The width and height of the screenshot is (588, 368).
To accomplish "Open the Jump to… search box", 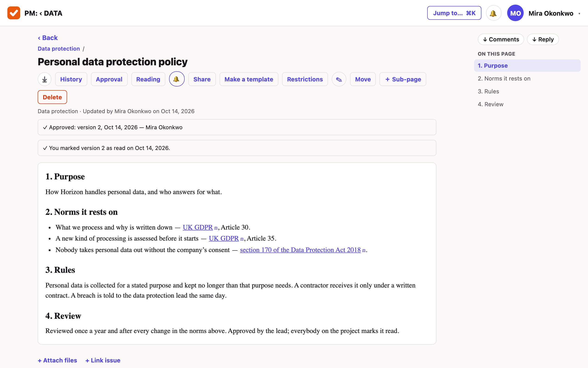I will coord(454,13).
